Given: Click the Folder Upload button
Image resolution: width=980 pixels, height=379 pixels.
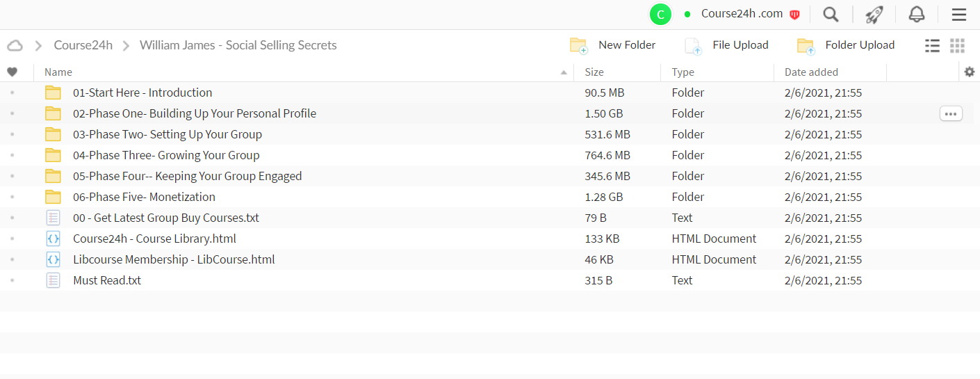Looking at the screenshot, I should point(846,45).
